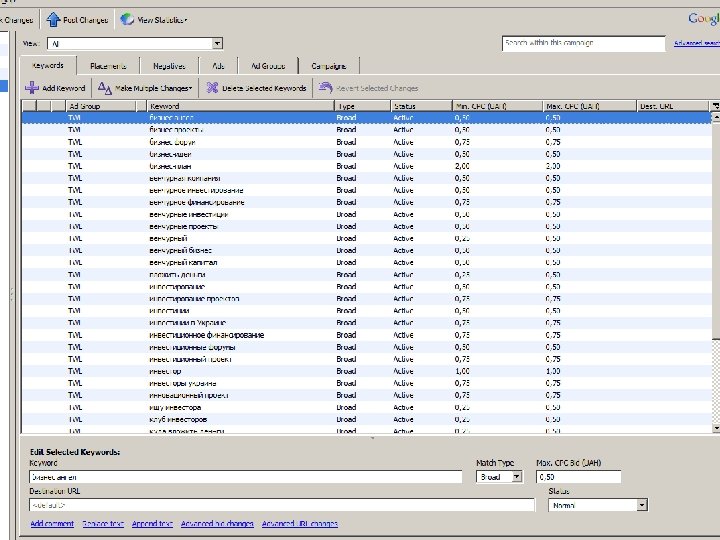Screen dimensions: 720x540
Task: Click the Make Multiple Changes icon
Action: pyautogui.click(x=104, y=88)
